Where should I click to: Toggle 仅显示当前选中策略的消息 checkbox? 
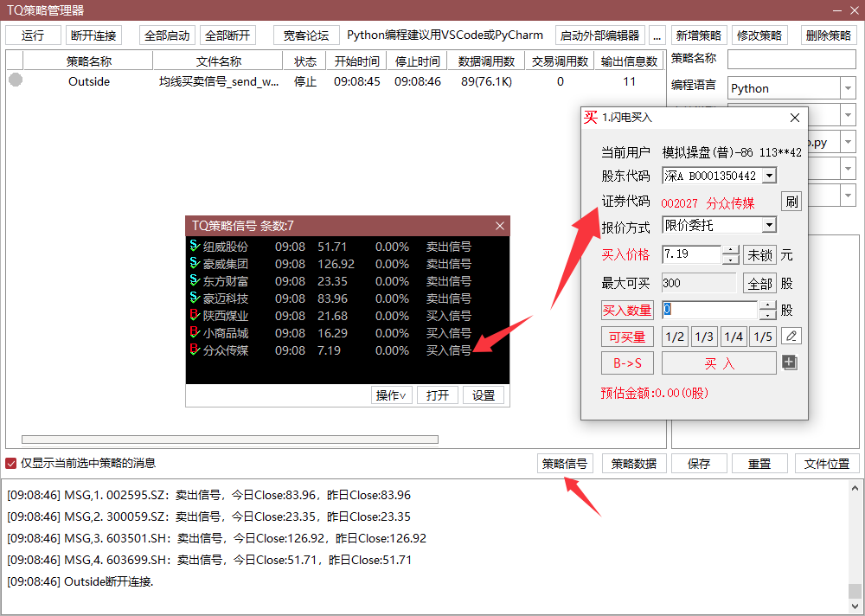click(11, 463)
